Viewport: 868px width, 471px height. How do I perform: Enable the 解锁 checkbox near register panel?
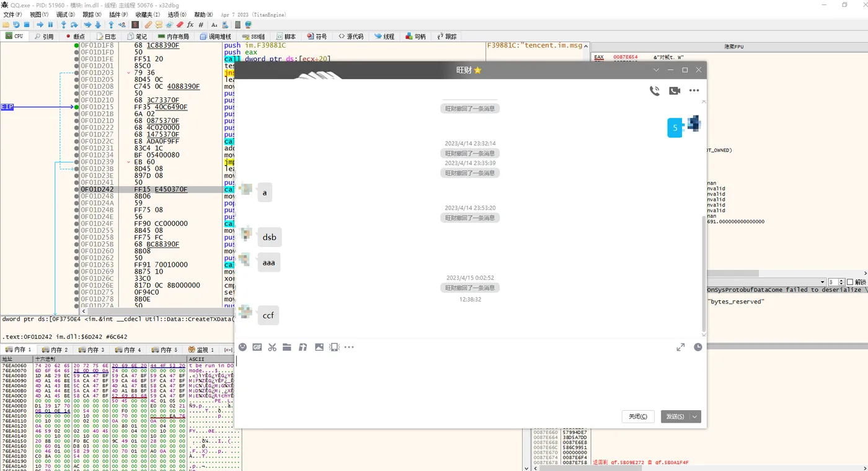coord(850,282)
